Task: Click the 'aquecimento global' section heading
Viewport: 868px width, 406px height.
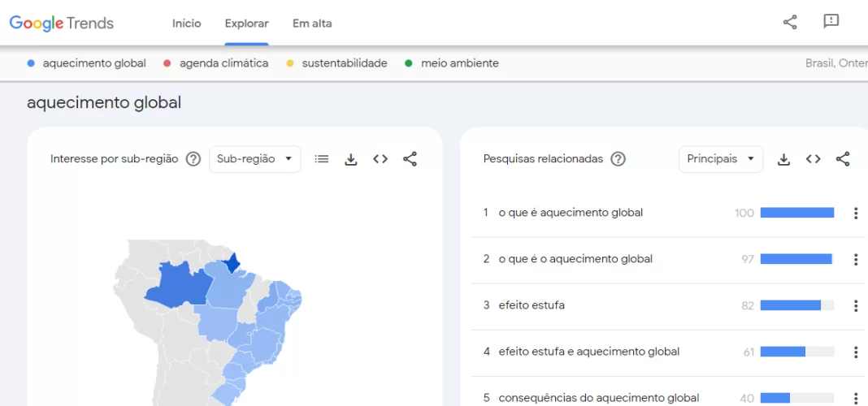Action: pos(104,103)
